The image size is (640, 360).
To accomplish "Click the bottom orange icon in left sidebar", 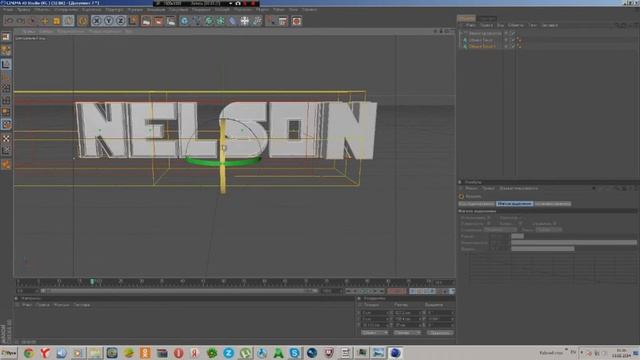I will 6,164.
